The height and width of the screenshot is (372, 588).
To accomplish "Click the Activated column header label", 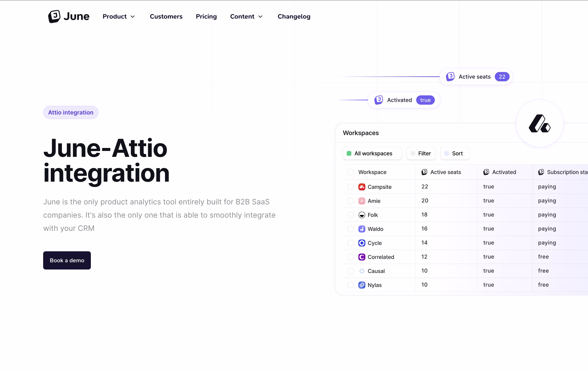I will (504, 172).
